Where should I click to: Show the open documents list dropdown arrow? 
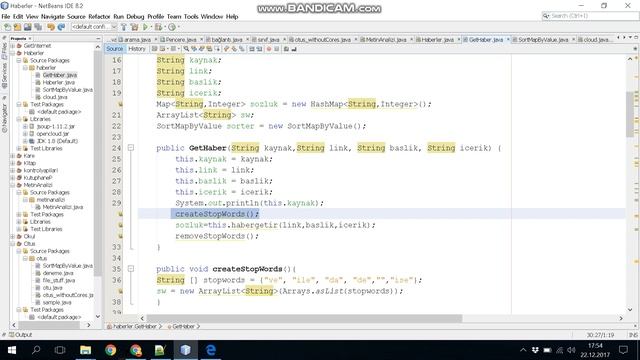(630, 38)
